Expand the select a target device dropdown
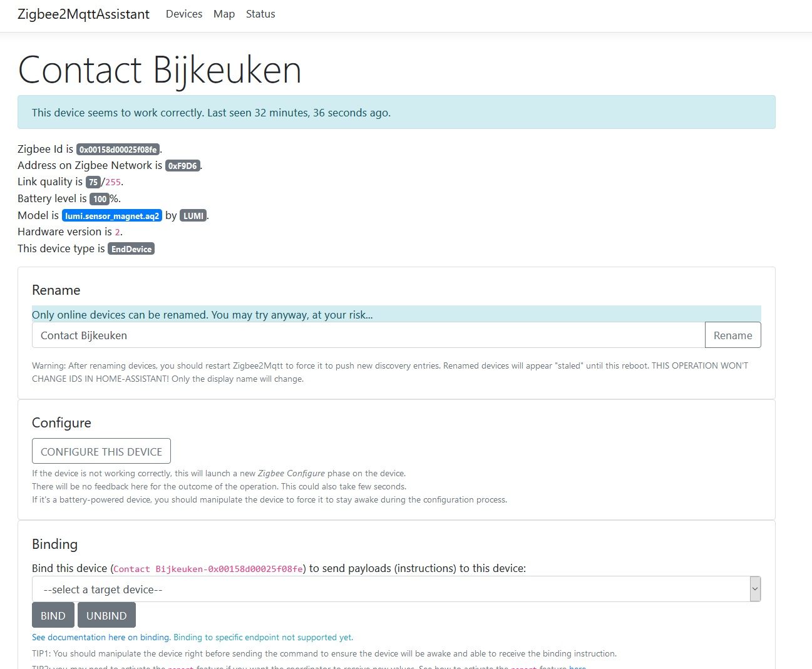The width and height of the screenshot is (812, 669). (396, 590)
